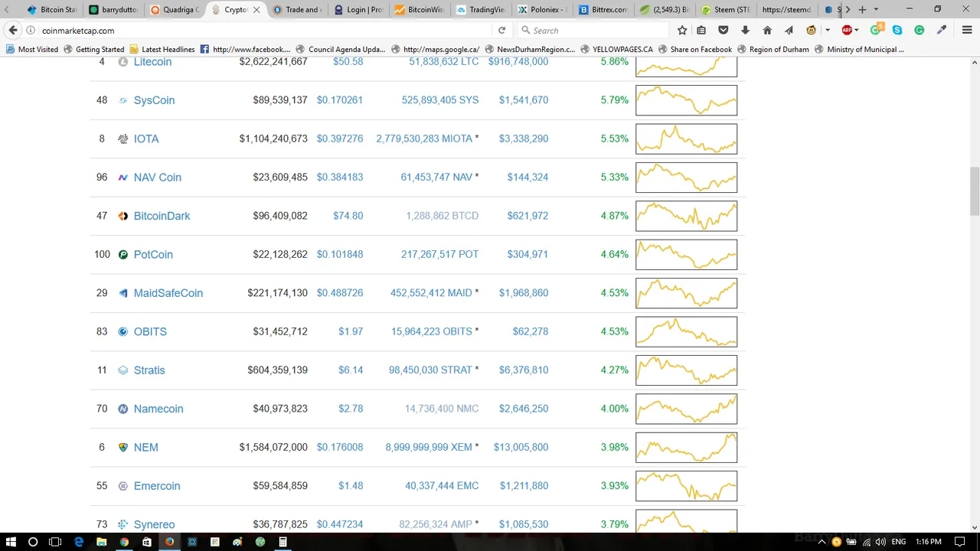Open the bookmarks list icon in the toolbar
The width and height of the screenshot is (980, 551).
click(701, 31)
